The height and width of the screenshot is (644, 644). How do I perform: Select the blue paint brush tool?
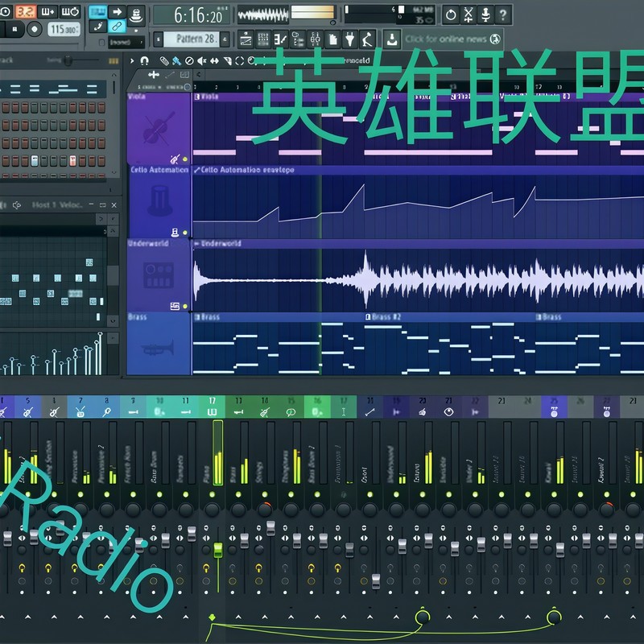[x=176, y=61]
